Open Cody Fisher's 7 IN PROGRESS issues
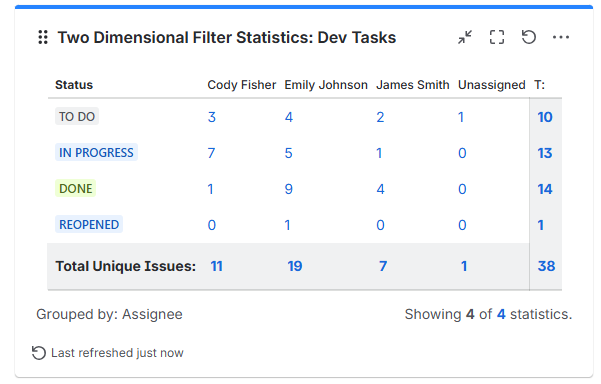Screen dimensions: 601x384 [211, 153]
